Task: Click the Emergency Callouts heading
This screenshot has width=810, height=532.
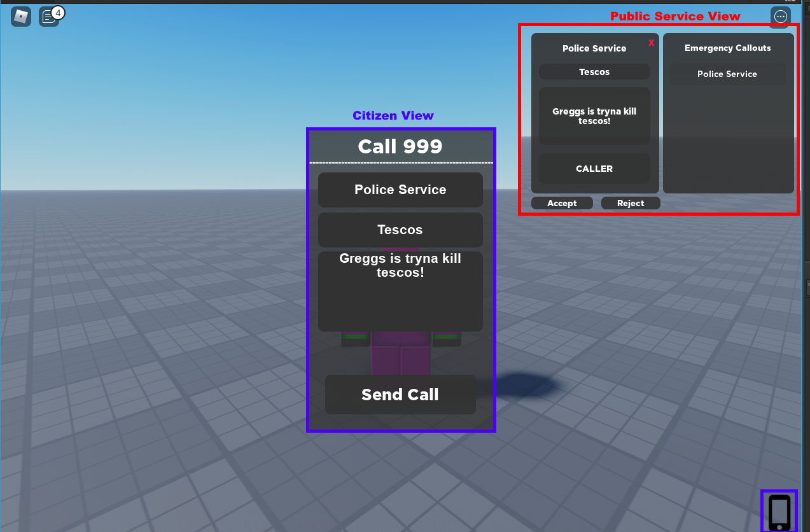Action: point(727,48)
